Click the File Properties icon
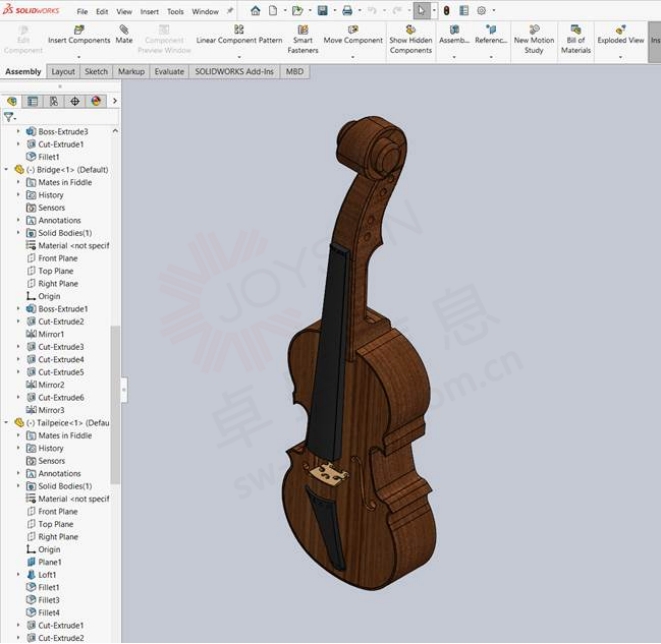This screenshot has height=644, width=661. (x=464, y=11)
